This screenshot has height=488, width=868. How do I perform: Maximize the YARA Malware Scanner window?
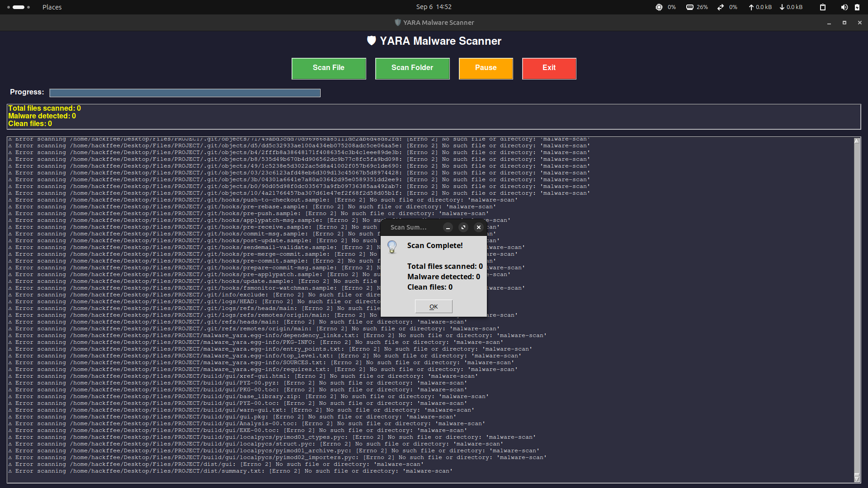(844, 23)
